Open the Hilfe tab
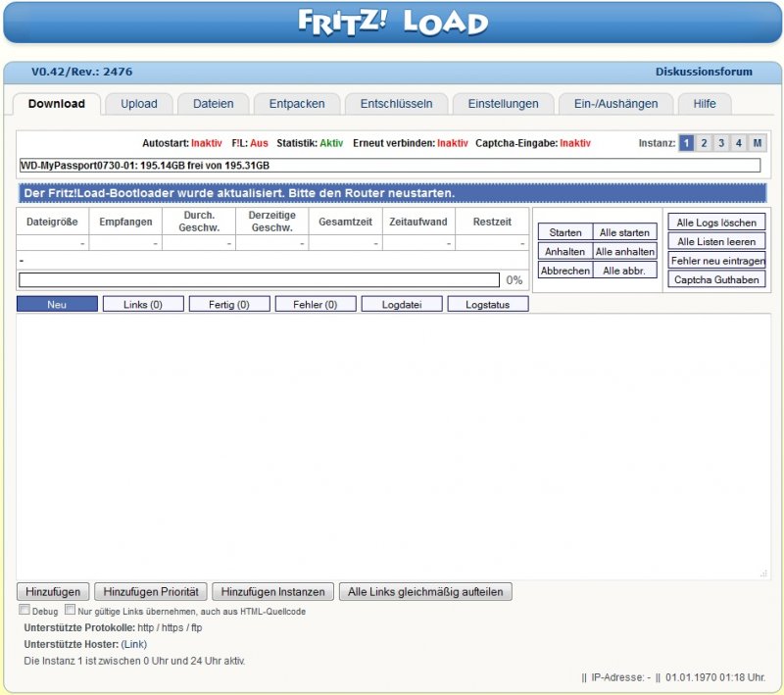The height and width of the screenshot is (695, 784). tap(705, 104)
